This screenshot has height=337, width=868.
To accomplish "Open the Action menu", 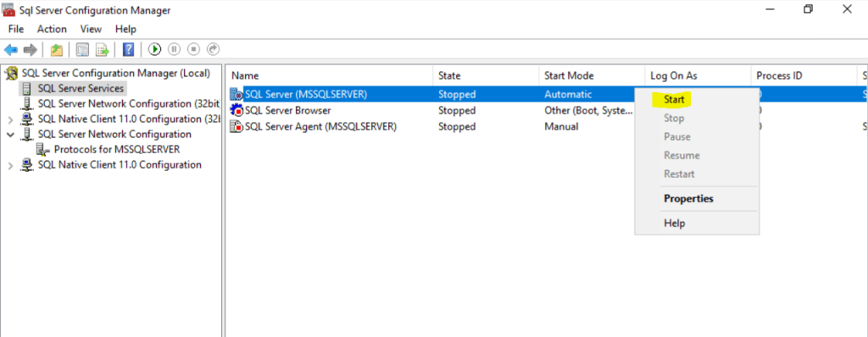I will tap(52, 29).
